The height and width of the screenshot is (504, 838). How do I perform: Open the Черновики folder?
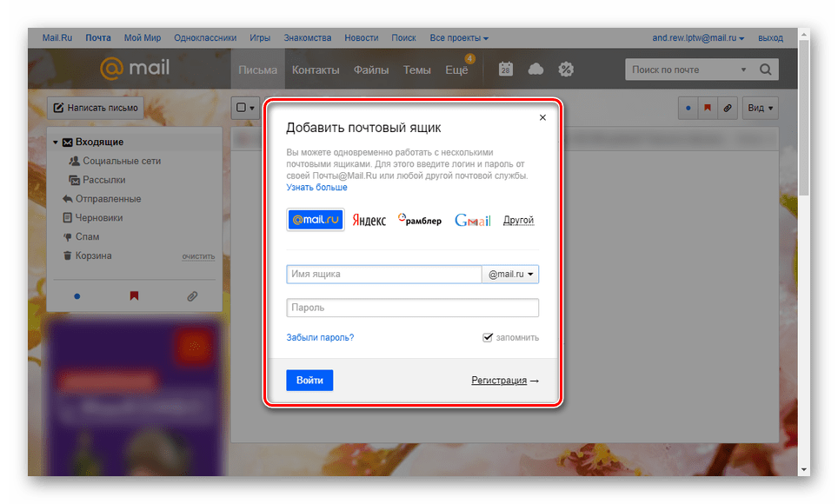click(99, 218)
